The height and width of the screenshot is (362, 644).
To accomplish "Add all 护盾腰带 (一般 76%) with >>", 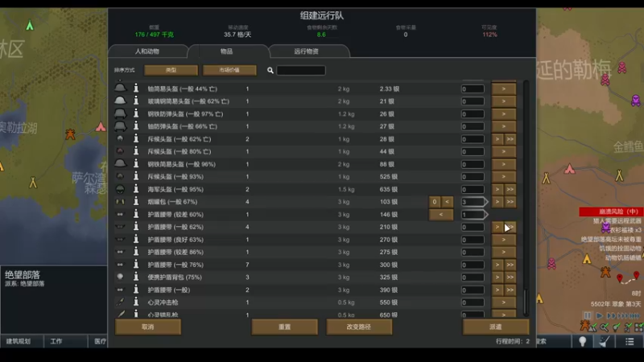I will tap(510, 265).
